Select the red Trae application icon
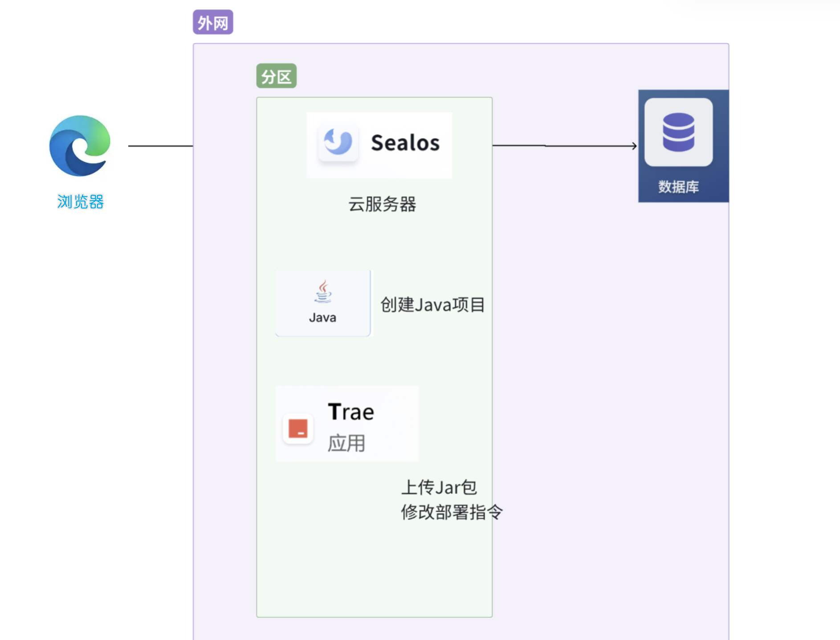Viewport: 840px width, 640px height. tap(298, 428)
